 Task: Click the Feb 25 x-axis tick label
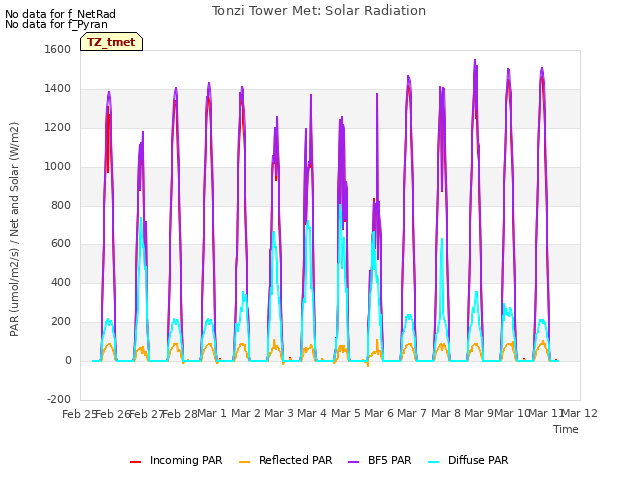click(x=79, y=414)
